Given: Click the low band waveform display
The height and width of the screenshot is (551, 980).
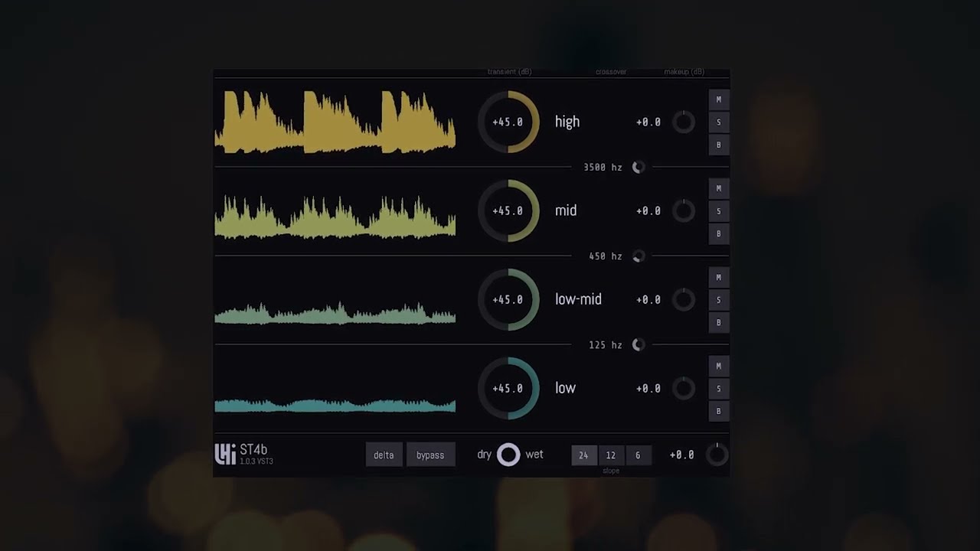Looking at the screenshot, I should click(335, 405).
